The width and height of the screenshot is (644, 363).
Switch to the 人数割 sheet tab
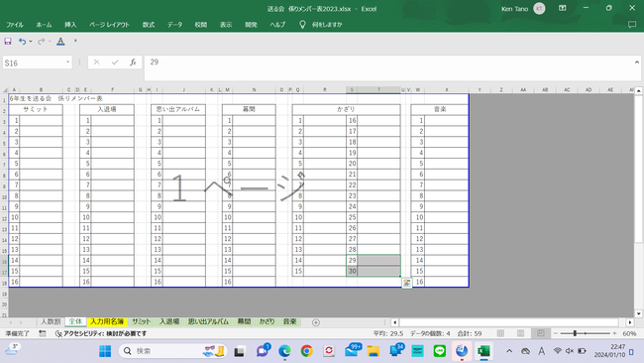[x=51, y=322]
